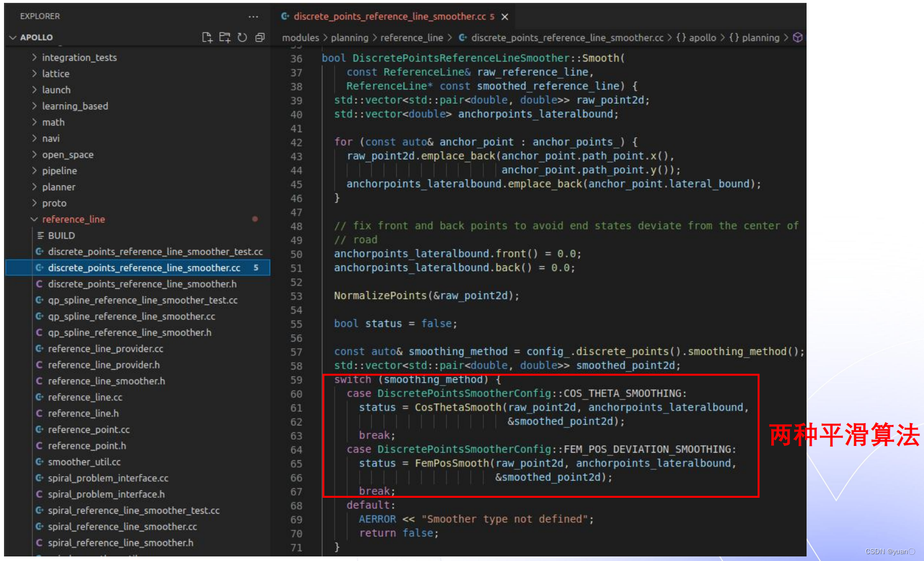Collapse all folders in Explorer
924x561 pixels.
[260, 38]
